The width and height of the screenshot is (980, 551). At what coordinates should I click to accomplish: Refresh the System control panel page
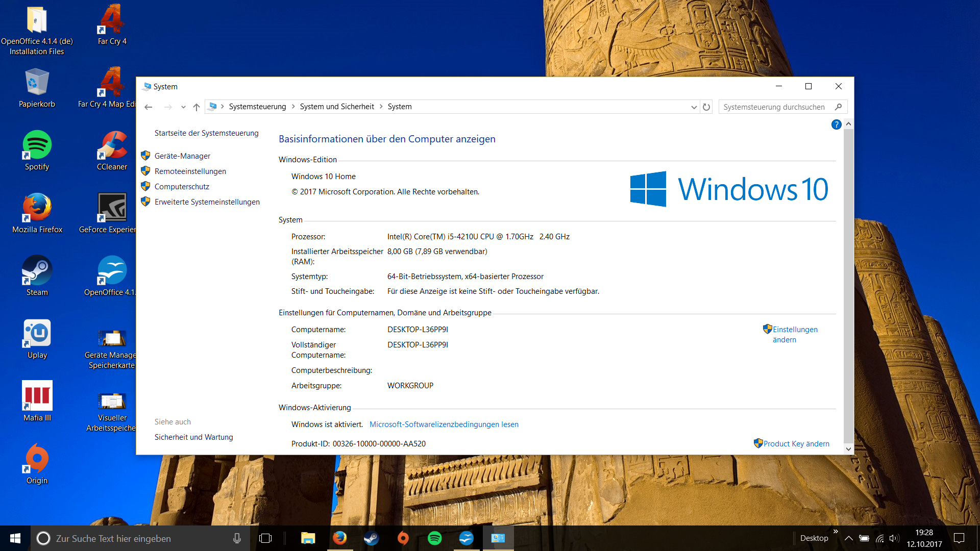[706, 107]
